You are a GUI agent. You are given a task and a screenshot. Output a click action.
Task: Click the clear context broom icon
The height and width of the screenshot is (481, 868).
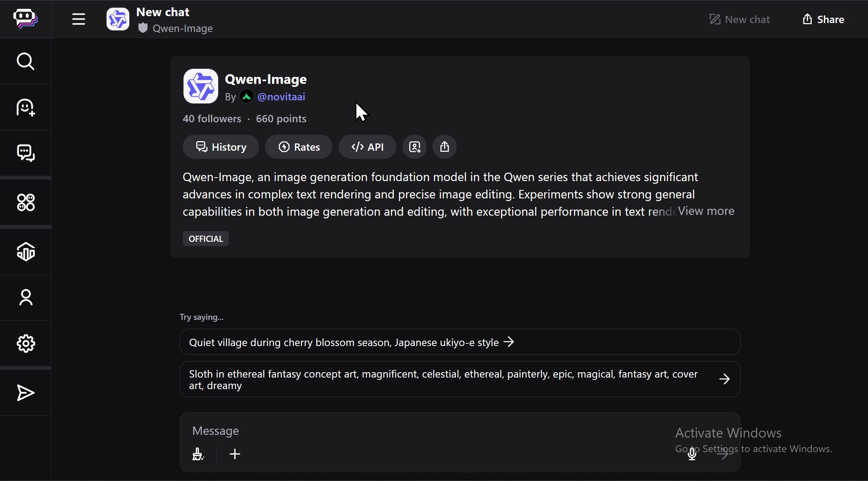pos(198,454)
